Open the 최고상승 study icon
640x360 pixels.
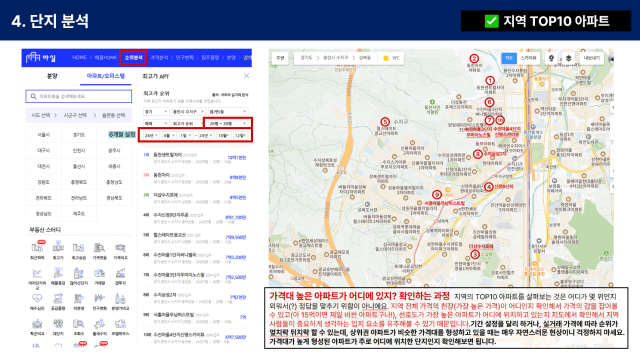[78, 250]
